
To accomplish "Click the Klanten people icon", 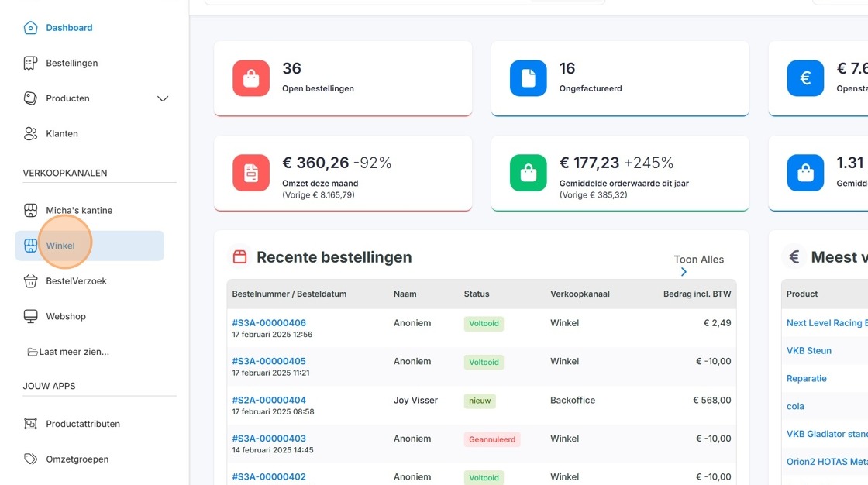I will (x=30, y=134).
